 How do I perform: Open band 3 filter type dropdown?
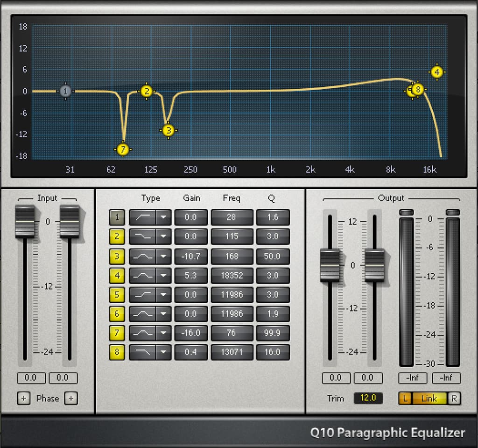[x=163, y=256]
